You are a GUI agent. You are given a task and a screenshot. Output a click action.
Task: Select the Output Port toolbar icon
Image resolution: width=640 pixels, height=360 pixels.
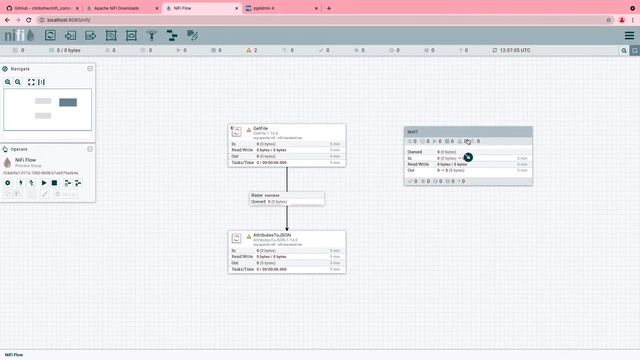tap(91, 36)
